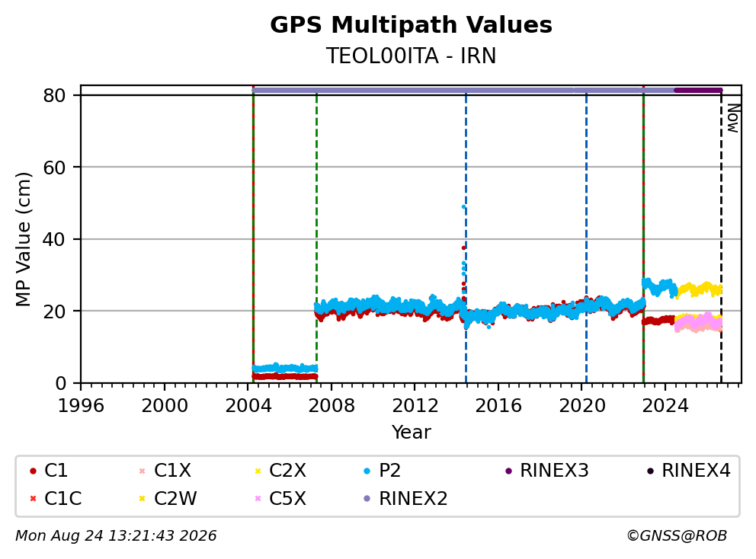The height and width of the screenshot is (559, 756).
Task: Click the ©GNSS@ROB credit text
Action: point(677,536)
